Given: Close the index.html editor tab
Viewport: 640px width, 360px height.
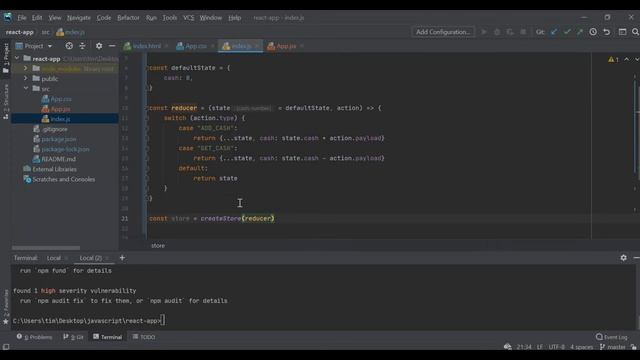Looking at the screenshot, I should pyautogui.click(x=167, y=46).
